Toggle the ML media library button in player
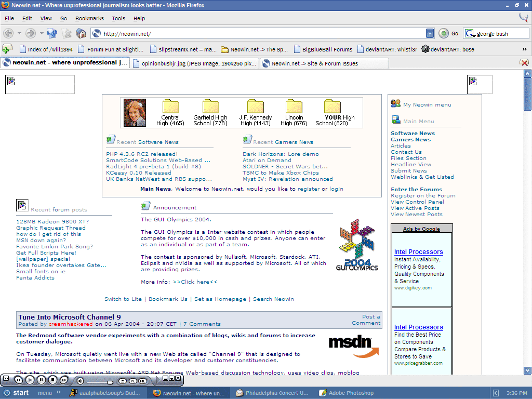532x399 pixels. click(x=142, y=381)
